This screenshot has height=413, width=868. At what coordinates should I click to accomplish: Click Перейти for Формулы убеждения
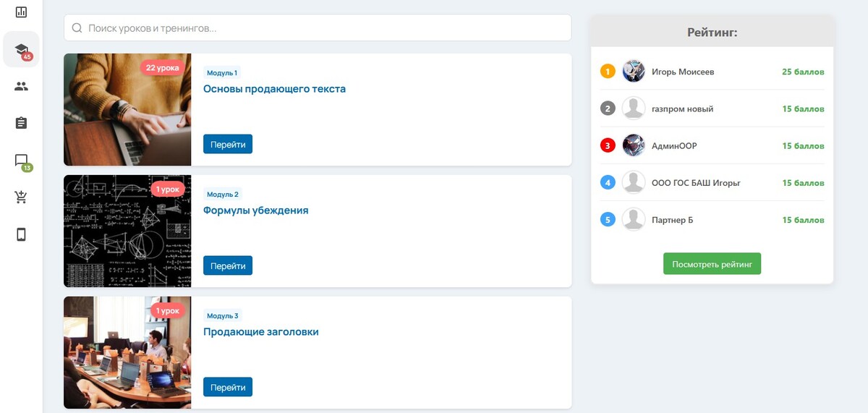pos(228,265)
